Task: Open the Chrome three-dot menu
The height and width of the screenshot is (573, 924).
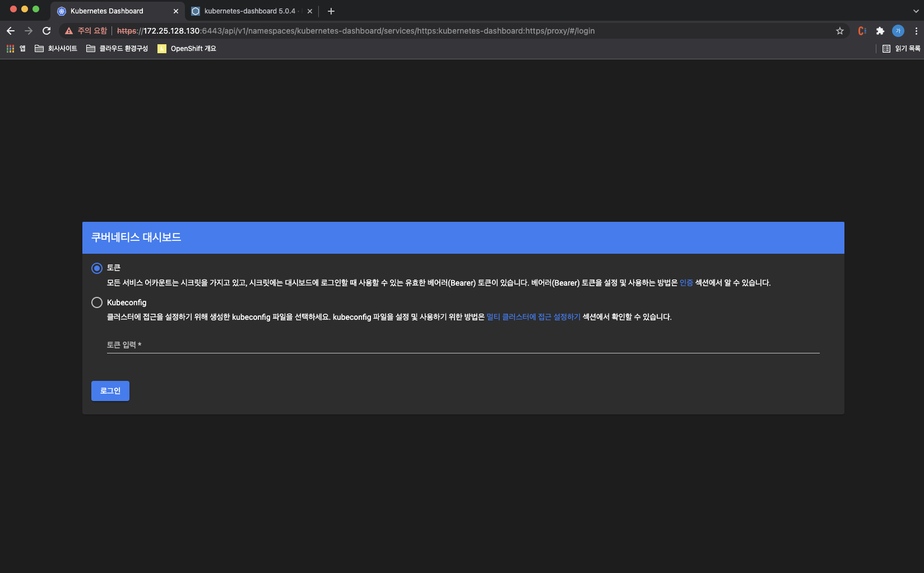Action: tap(916, 31)
